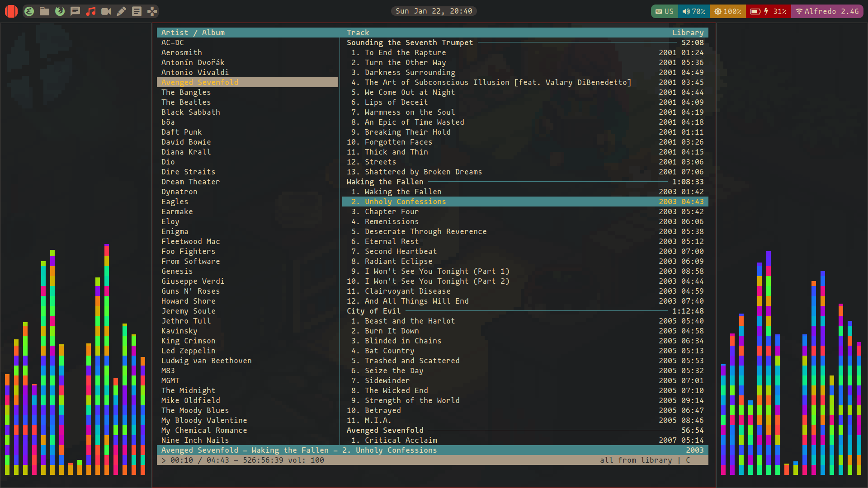Click the terminal/list view icon

[x=137, y=11]
